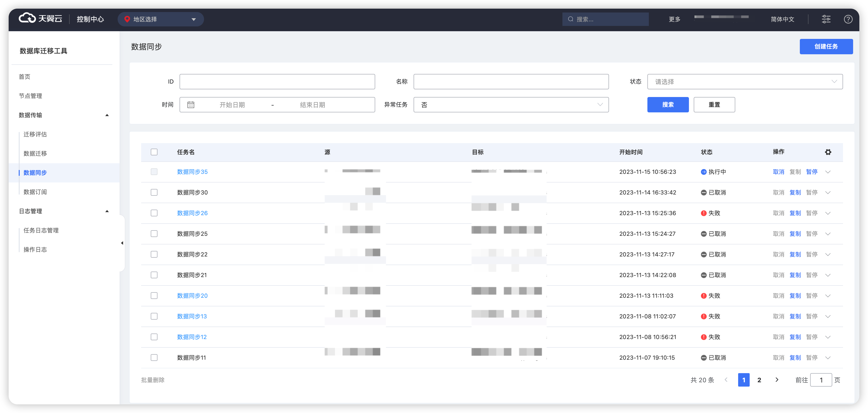Open the 数据同步13 task link

(x=192, y=316)
